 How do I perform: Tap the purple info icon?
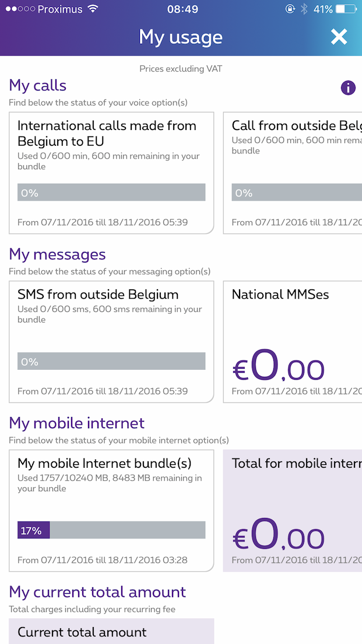tap(348, 88)
